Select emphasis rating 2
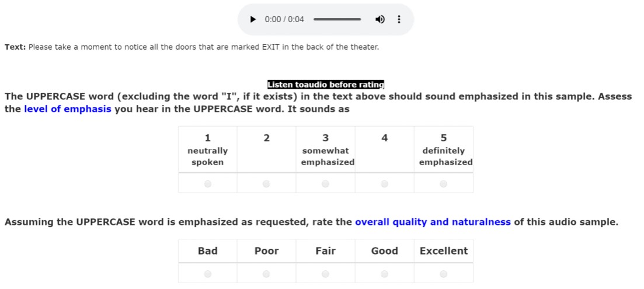The image size is (644, 289). click(267, 183)
